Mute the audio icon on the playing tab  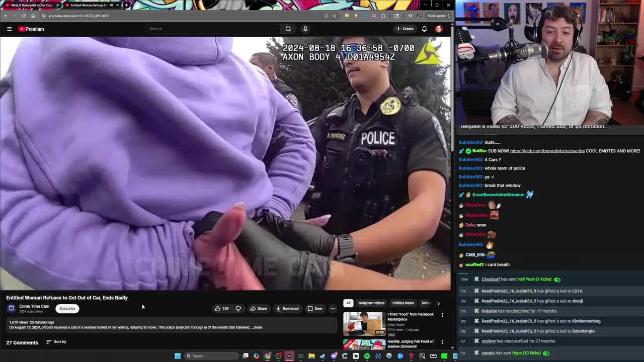(111, 5)
